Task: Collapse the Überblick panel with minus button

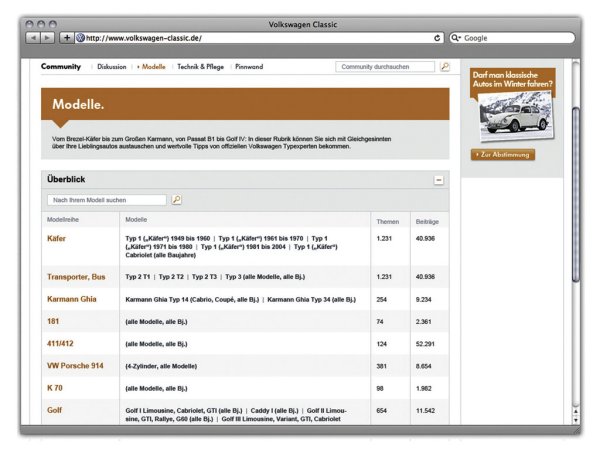Action: [439, 180]
